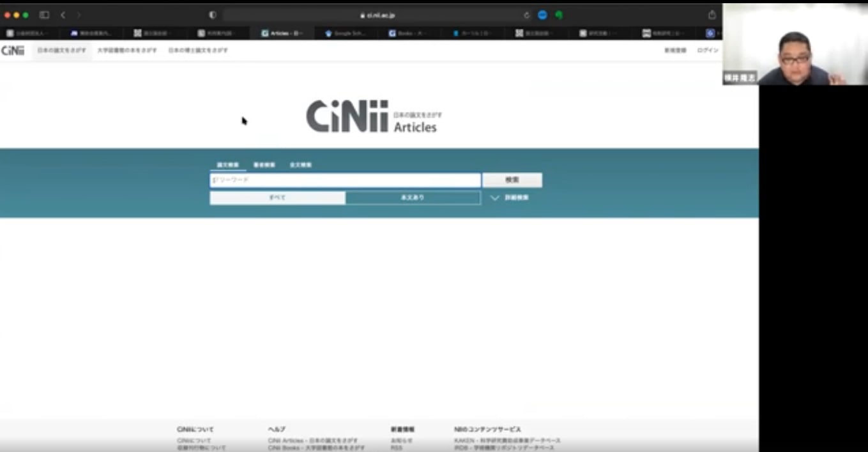Viewport: 868px width, 452px height.
Task: Click the 検索 button
Action: point(512,180)
